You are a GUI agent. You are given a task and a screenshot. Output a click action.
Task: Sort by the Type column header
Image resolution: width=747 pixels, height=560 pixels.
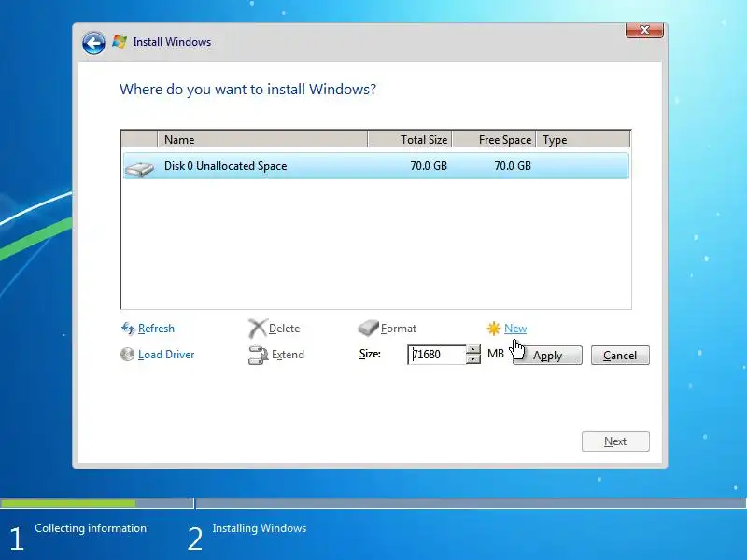pos(583,139)
